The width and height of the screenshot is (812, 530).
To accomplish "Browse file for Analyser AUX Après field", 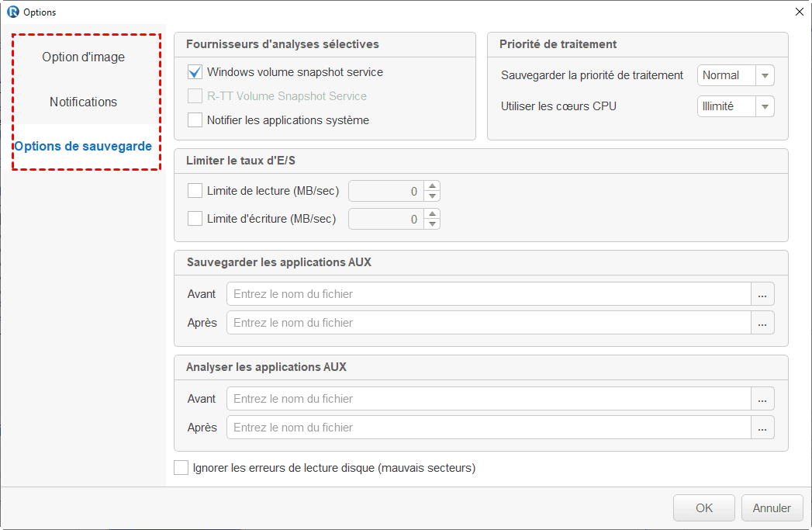I will point(762,428).
